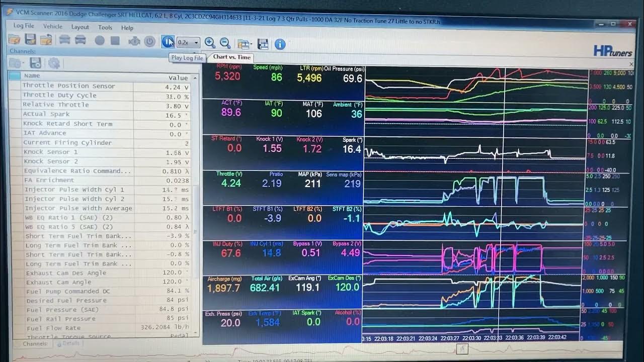644x362 pixels.
Task: Open the Vehicle menu
Action: (x=53, y=26)
